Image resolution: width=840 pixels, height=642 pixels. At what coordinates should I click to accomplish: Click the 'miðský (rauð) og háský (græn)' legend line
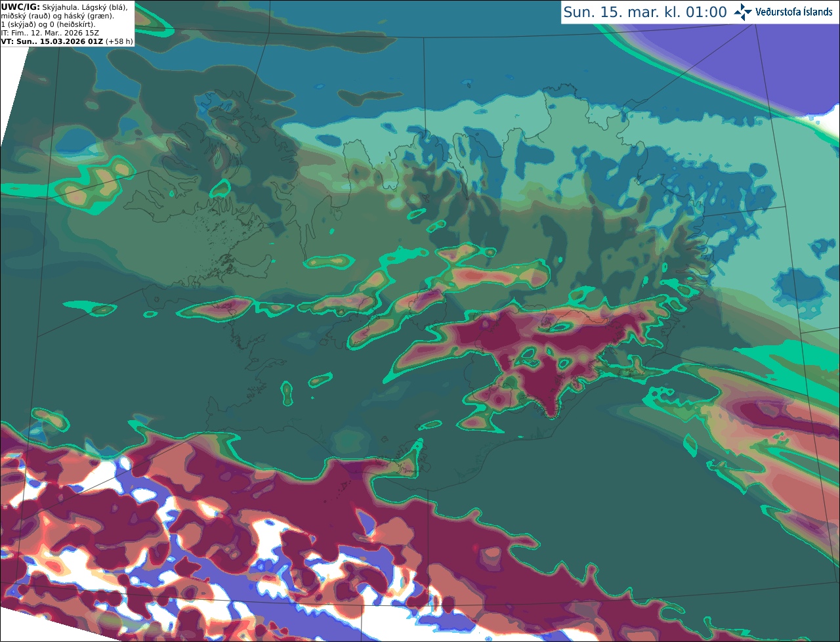57,16
